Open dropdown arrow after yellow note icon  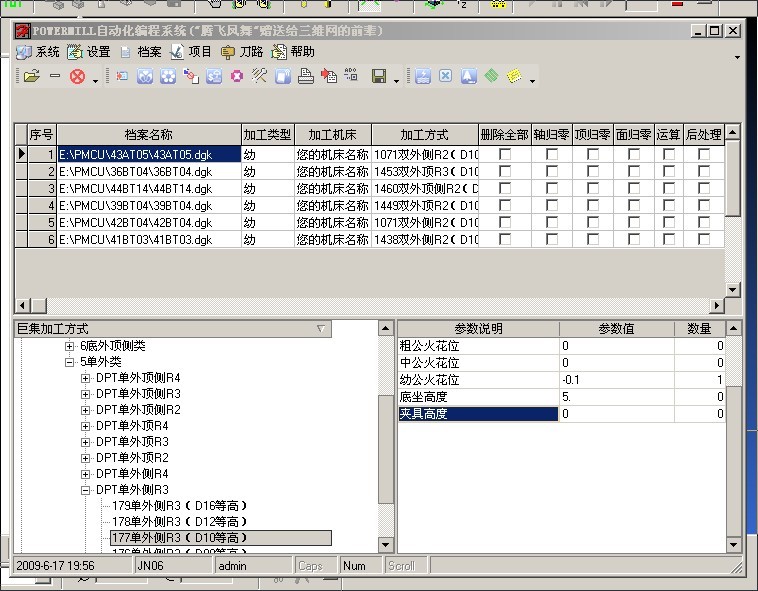click(x=532, y=81)
